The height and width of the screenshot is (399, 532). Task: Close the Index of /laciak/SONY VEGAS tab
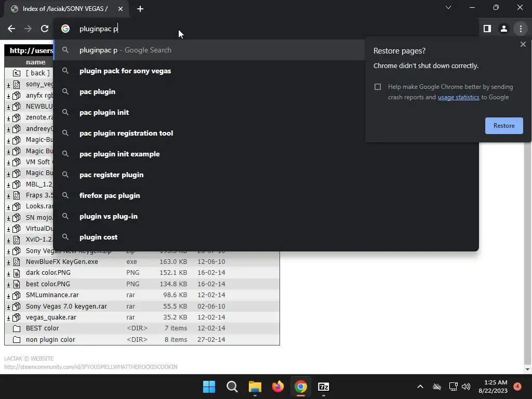click(121, 9)
